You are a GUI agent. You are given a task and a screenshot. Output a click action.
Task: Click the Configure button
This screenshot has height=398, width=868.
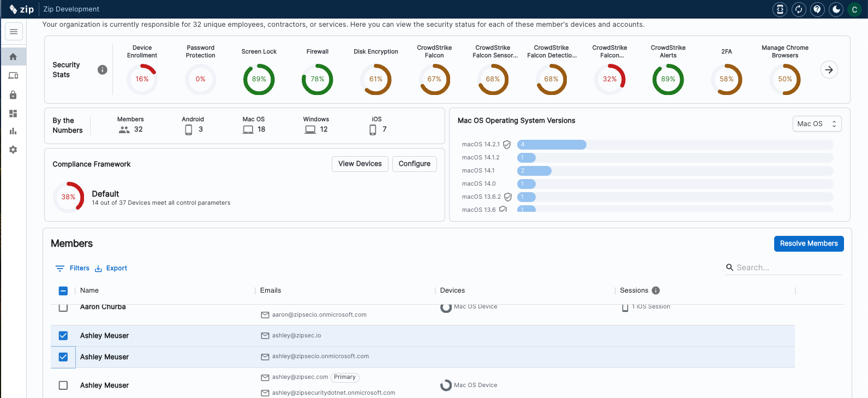tap(415, 164)
